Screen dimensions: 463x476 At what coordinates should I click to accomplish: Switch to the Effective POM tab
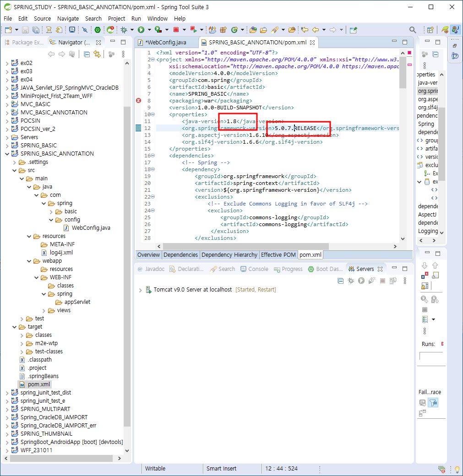tap(278, 254)
